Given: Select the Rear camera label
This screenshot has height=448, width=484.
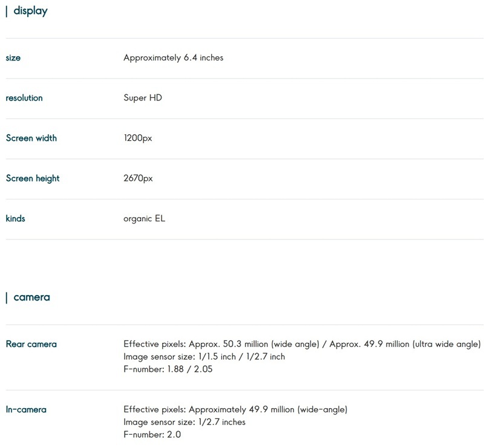Looking at the screenshot, I should coord(31,344).
